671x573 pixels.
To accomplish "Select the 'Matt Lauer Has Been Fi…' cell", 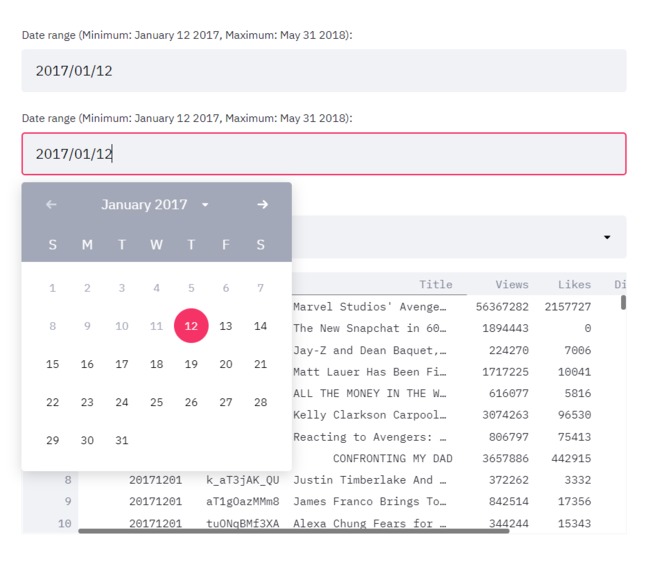I will pyautogui.click(x=370, y=372).
